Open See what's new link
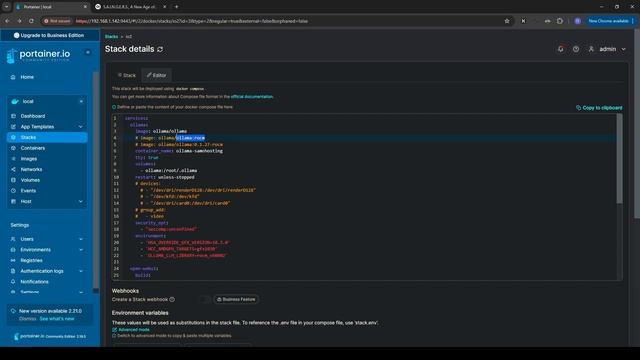 57,319
